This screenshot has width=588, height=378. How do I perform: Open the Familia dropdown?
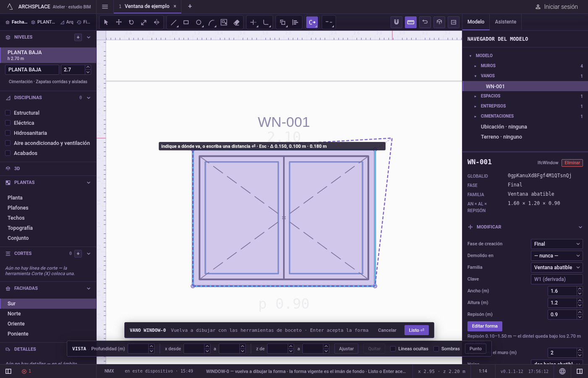click(x=557, y=268)
